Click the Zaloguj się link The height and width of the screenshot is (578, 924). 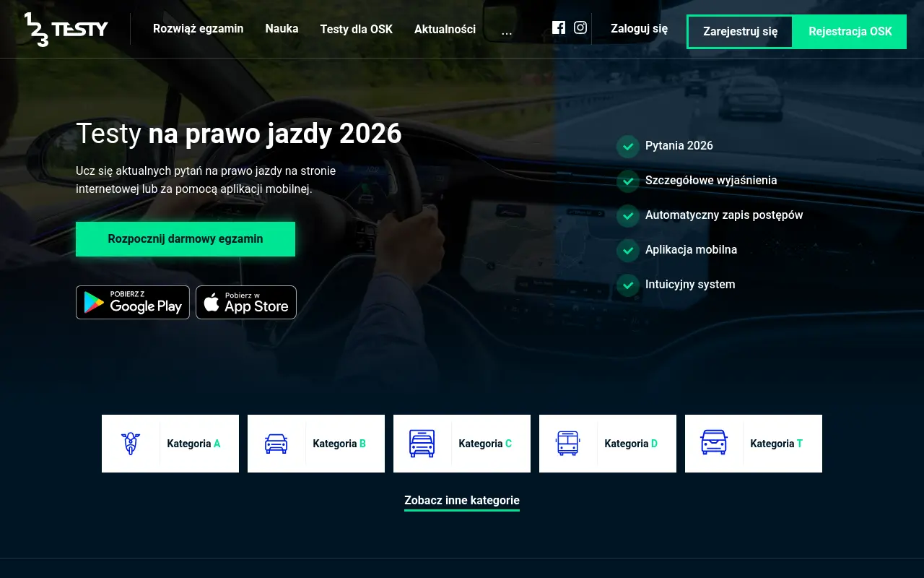point(639,29)
